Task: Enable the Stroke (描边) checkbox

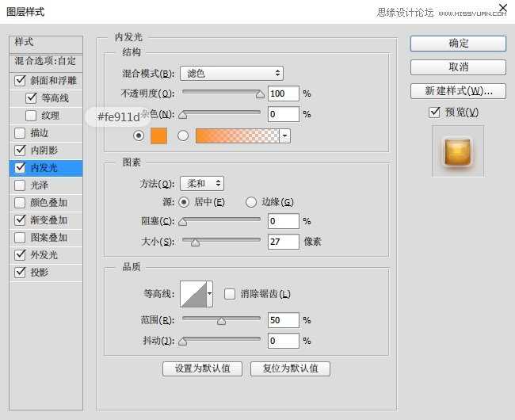Action: click(20, 133)
